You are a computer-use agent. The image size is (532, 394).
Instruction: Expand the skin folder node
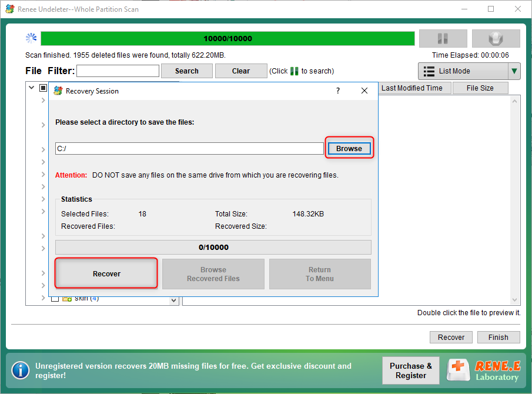point(43,298)
